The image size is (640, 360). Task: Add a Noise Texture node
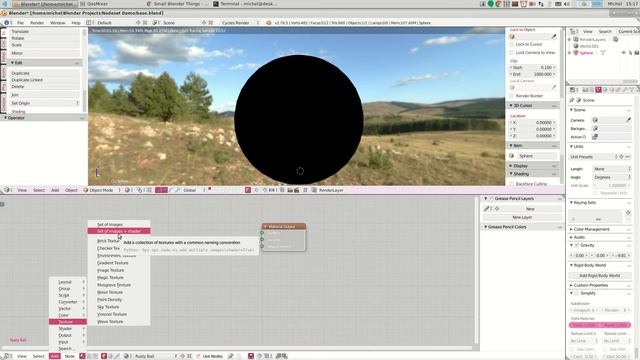coord(119,292)
